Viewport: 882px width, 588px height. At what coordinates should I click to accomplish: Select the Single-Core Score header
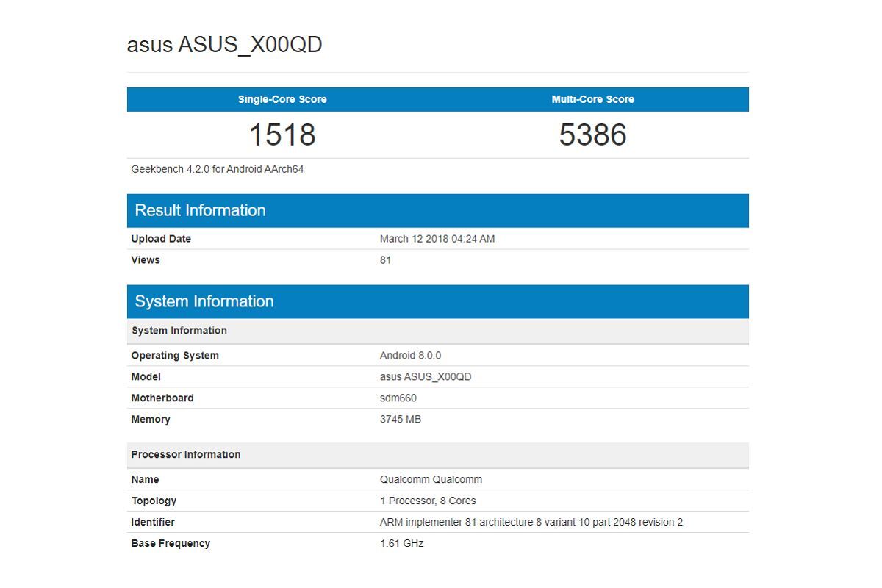(282, 99)
